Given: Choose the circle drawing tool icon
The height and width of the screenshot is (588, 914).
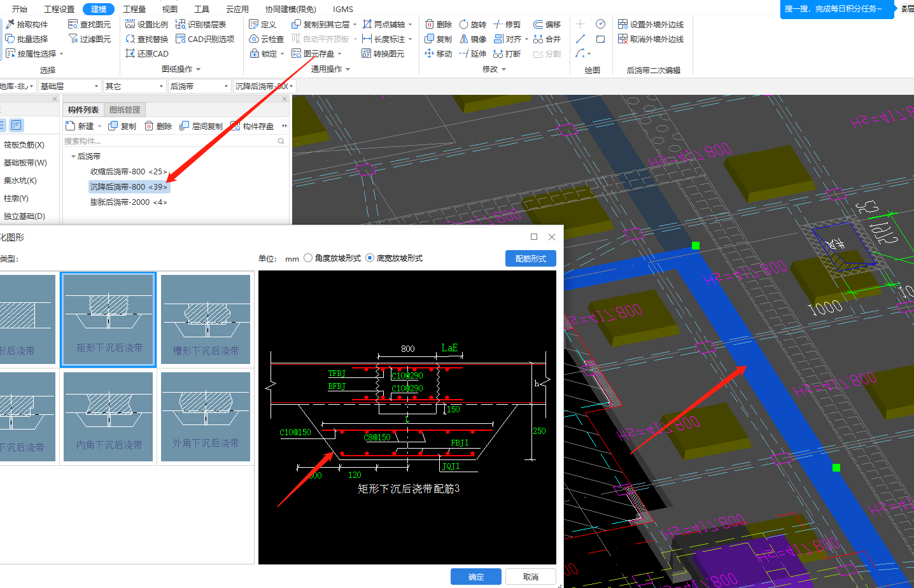Looking at the screenshot, I should click(600, 24).
